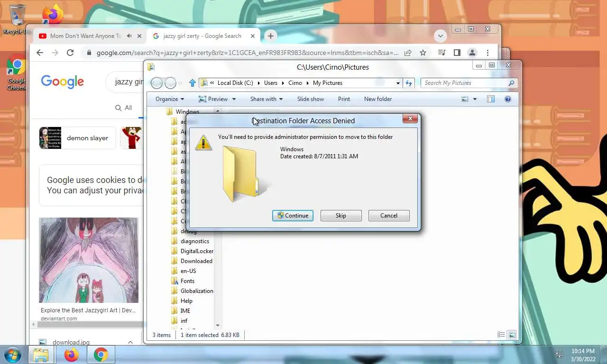
Task: Cancel the folder move dialog
Action: coord(389,216)
